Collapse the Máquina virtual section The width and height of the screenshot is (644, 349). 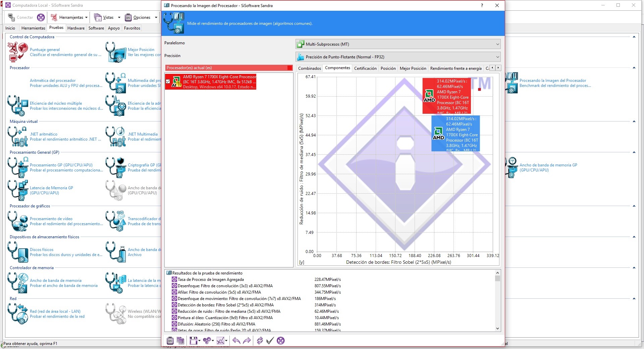634,121
